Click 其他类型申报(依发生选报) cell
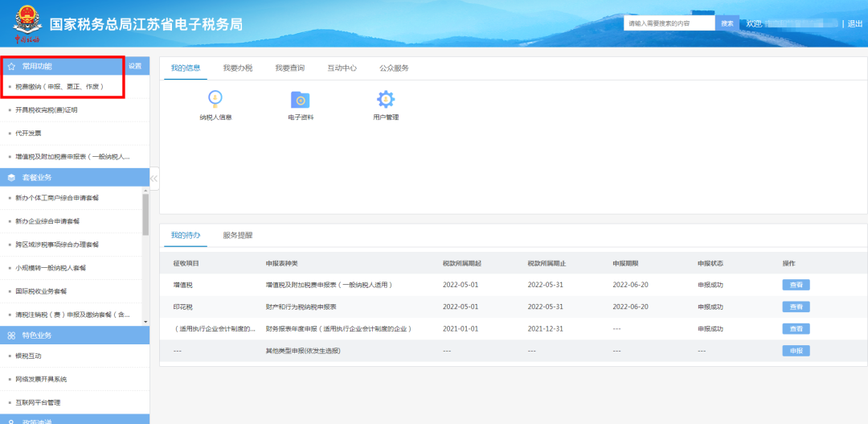Viewport: 868px width, 424px height. pyautogui.click(x=303, y=351)
